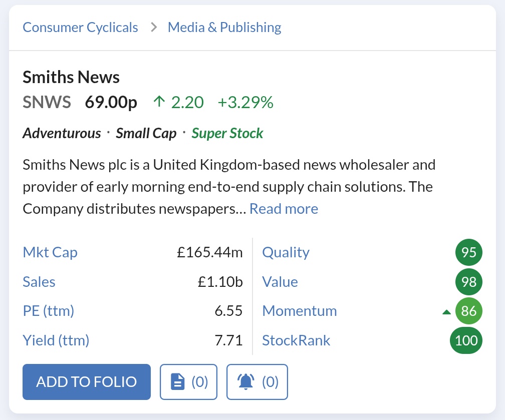
Task: Click the £165.44m market cap value
Action: pyautogui.click(x=209, y=252)
